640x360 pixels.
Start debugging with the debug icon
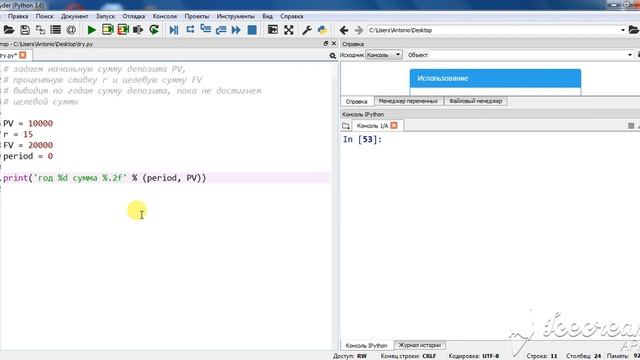click(174, 30)
